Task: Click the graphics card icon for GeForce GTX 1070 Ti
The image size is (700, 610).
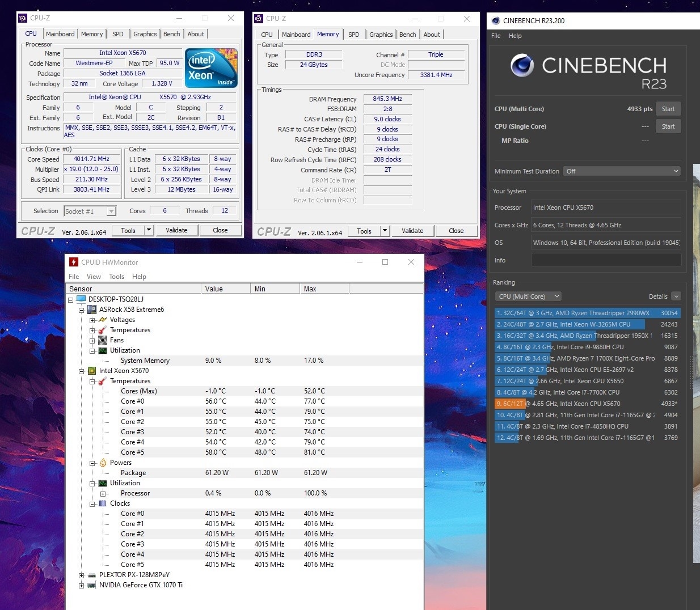Action: point(92,585)
